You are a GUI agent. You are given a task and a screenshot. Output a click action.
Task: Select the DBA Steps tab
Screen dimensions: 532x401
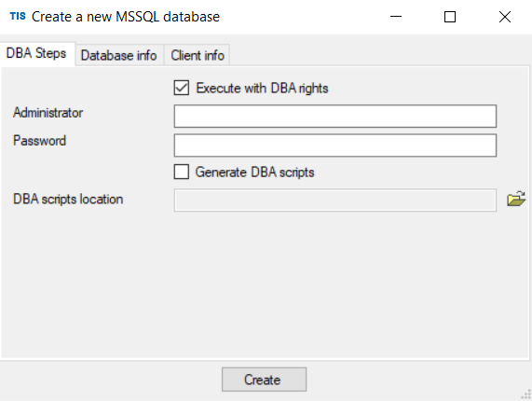tap(36, 54)
